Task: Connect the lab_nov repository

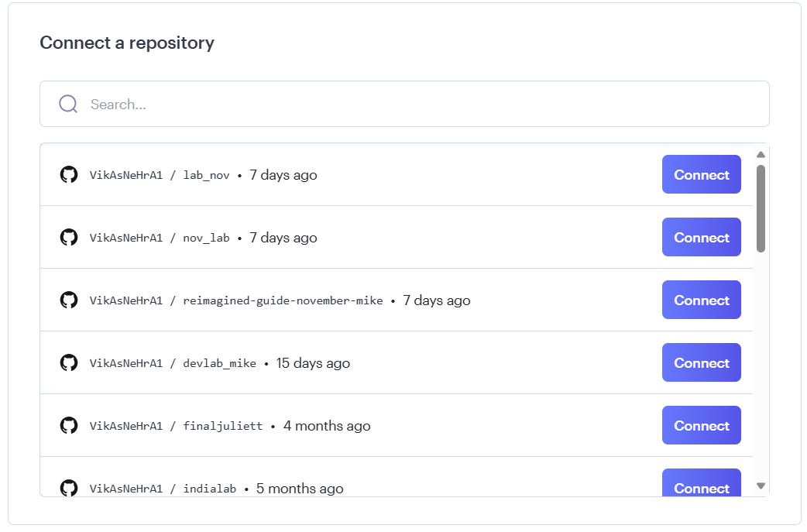Action: tap(701, 174)
